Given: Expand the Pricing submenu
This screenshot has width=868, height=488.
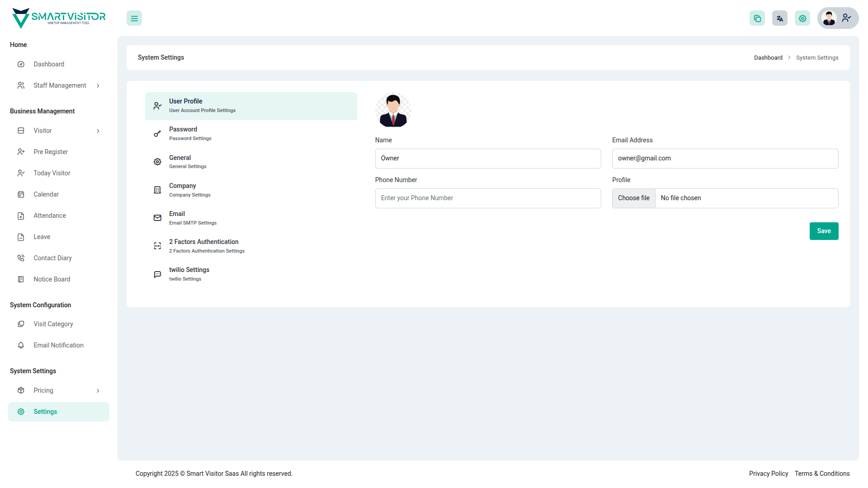Looking at the screenshot, I should 98,391.
